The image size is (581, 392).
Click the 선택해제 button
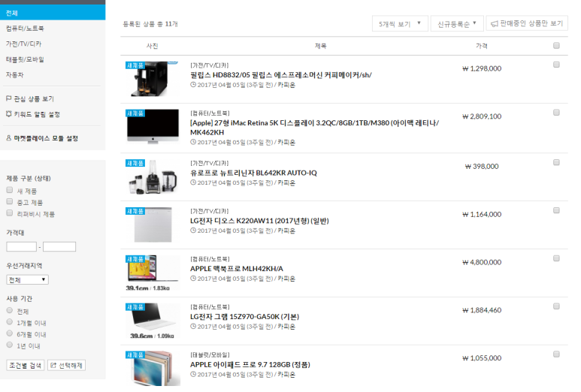[x=67, y=366]
